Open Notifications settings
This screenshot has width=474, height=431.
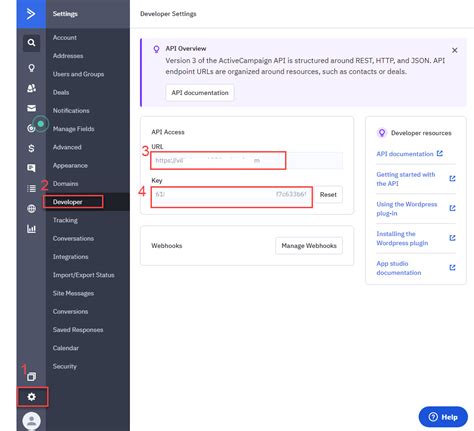pos(71,111)
